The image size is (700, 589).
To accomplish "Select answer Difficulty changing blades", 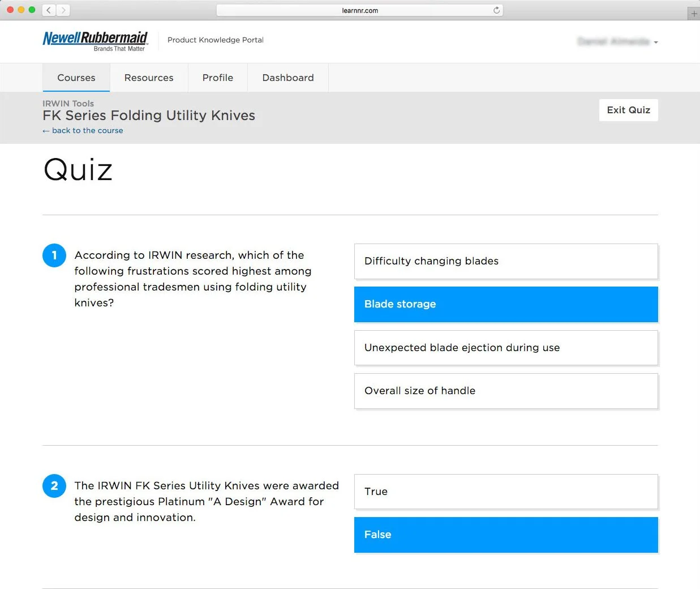I will pos(506,261).
